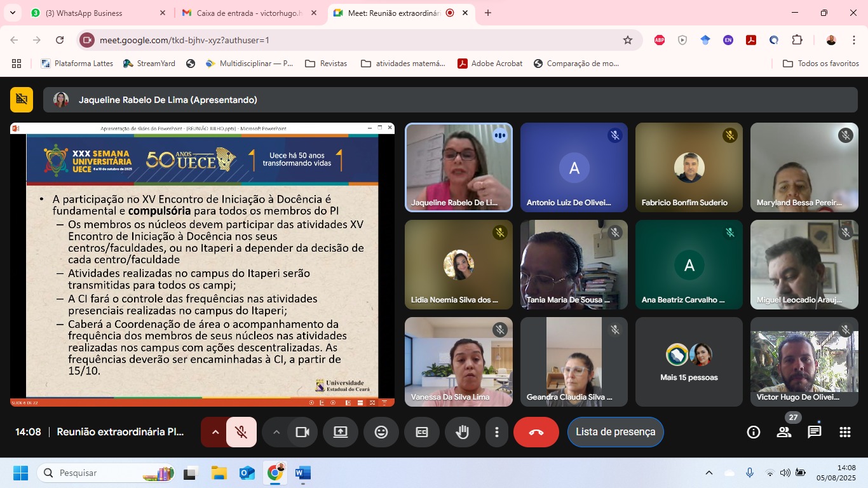Show the participants list with 27 people
The image size is (868, 488).
[784, 432]
